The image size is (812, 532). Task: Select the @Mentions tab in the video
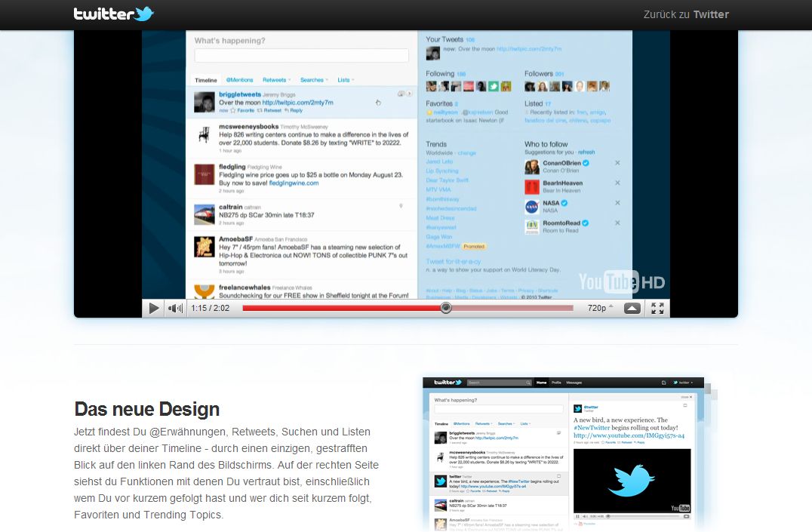[x=239, y=80]
